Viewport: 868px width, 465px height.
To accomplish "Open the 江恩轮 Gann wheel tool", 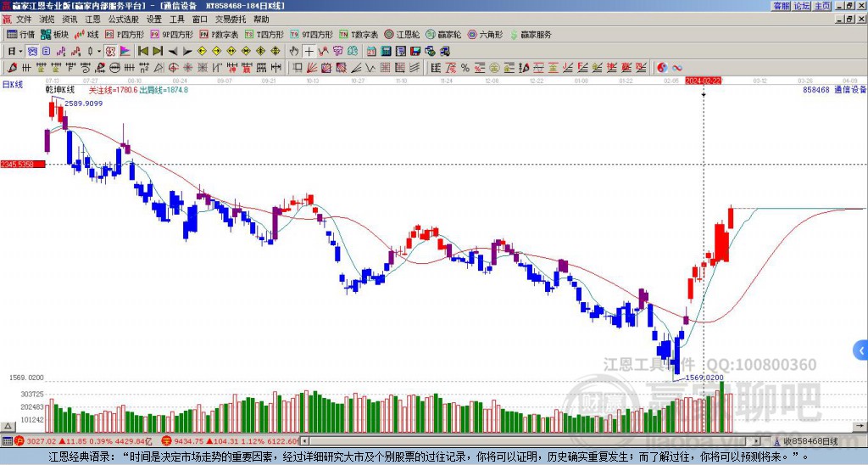I will pyautogui.click(x=403, y=34).
